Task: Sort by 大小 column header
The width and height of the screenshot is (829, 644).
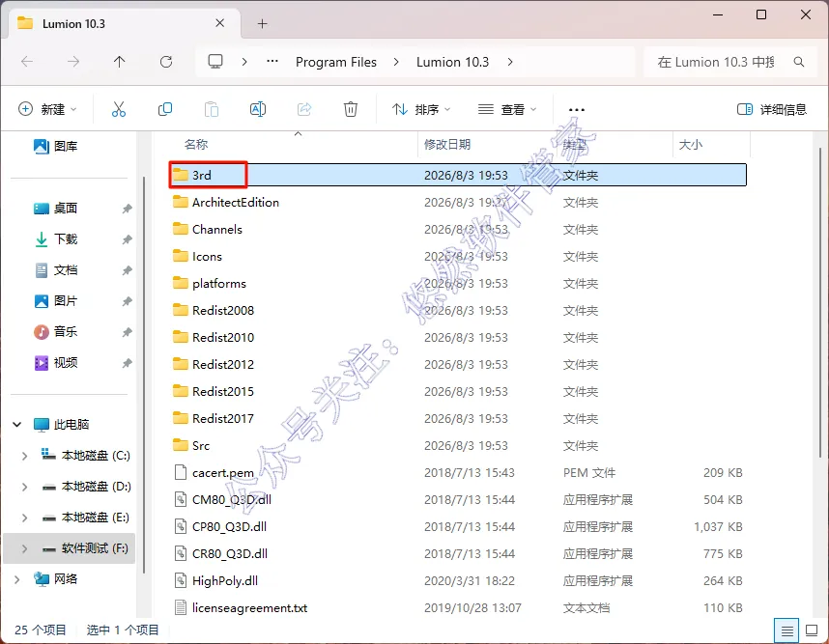Action: 691,144
